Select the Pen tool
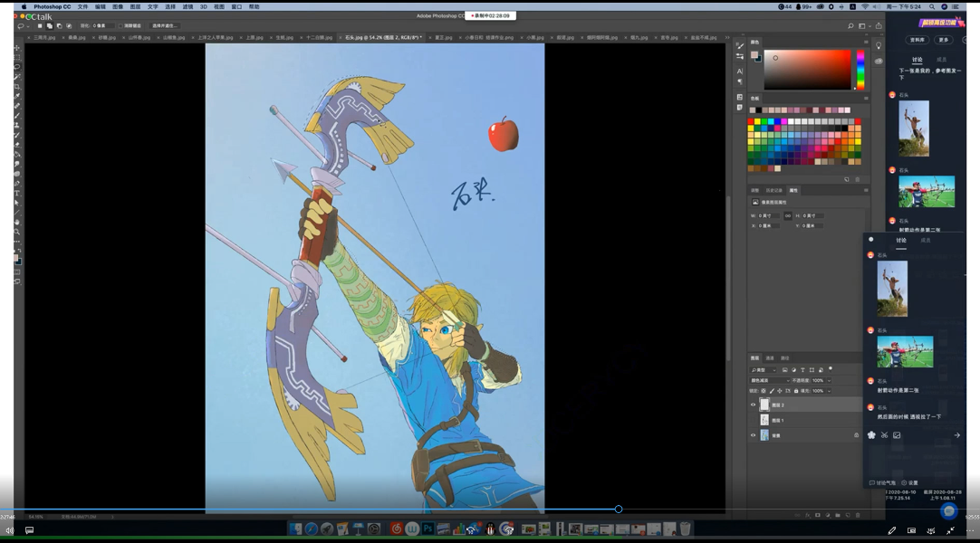980x543 pixels. coord(17,184)
